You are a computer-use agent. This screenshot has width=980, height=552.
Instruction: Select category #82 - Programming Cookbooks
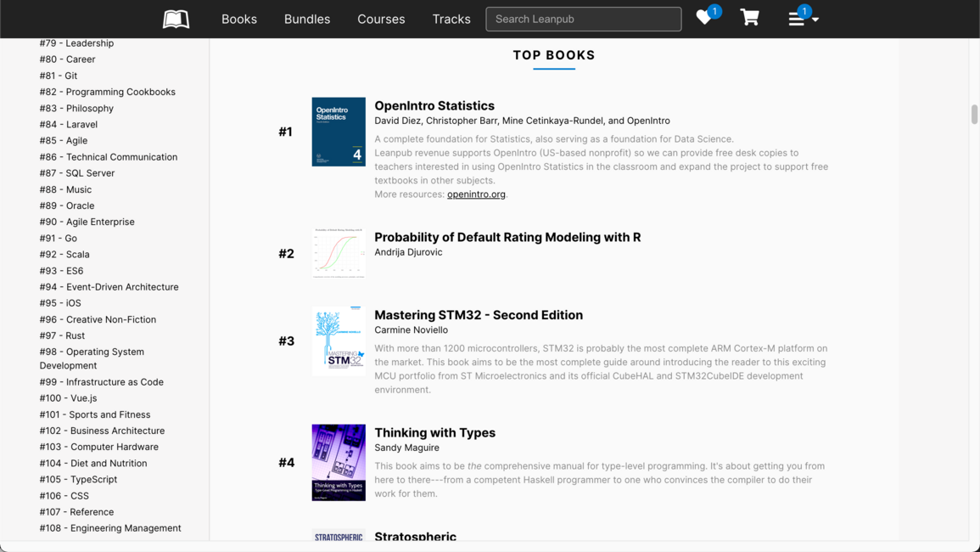click(x=108, y=92)
